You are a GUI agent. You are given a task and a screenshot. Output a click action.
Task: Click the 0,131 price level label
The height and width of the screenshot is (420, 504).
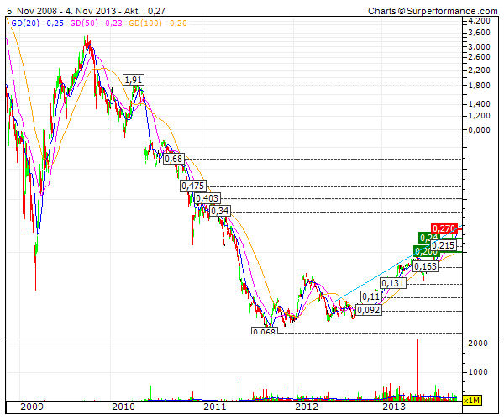(393, 283)
